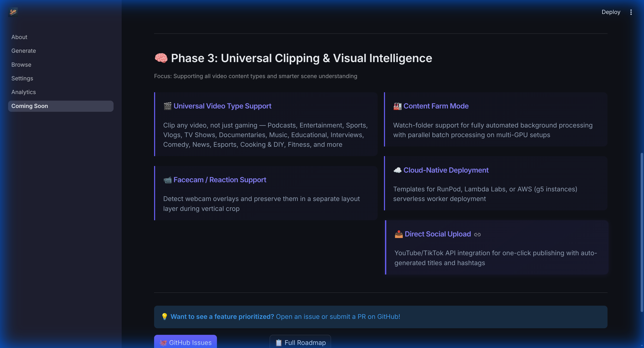Switch to the Analytics page
This screenshot has width=644, height=348.
[24, 92]
